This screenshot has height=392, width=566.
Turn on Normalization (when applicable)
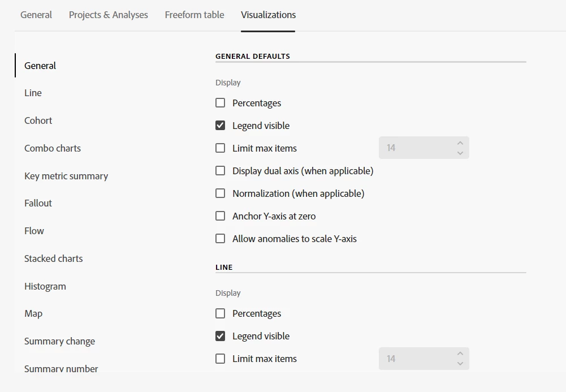click(221, 193)
